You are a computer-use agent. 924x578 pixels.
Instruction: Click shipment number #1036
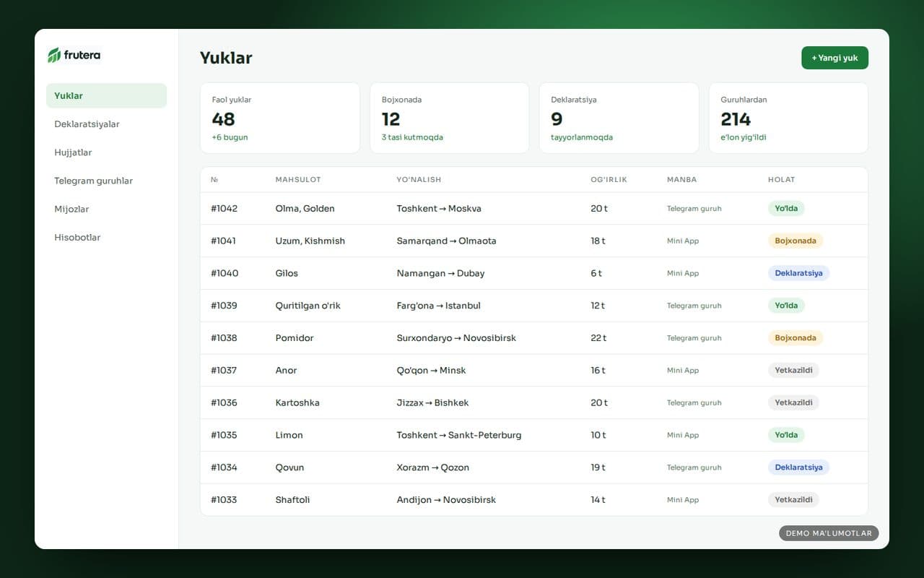coord(224,402)
